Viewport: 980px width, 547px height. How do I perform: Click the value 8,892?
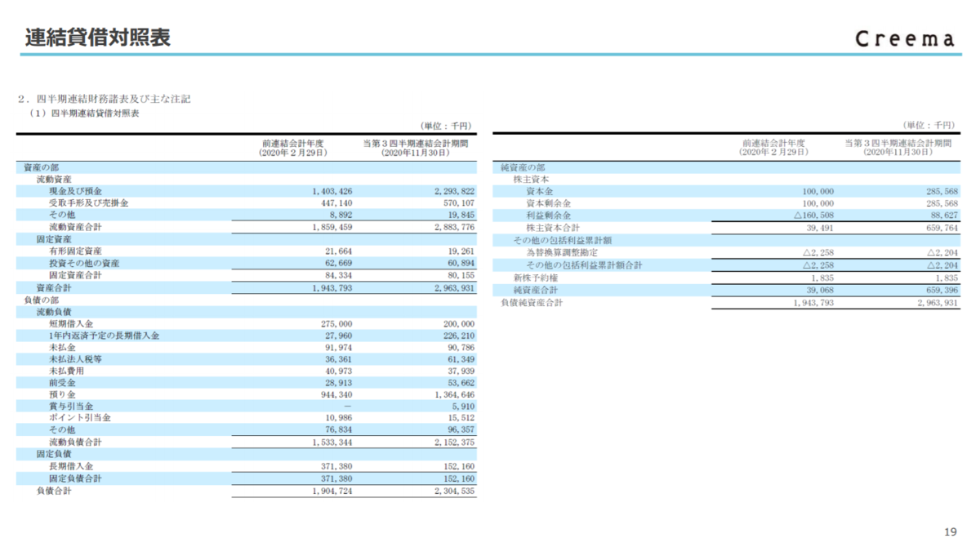pos(341,215)
